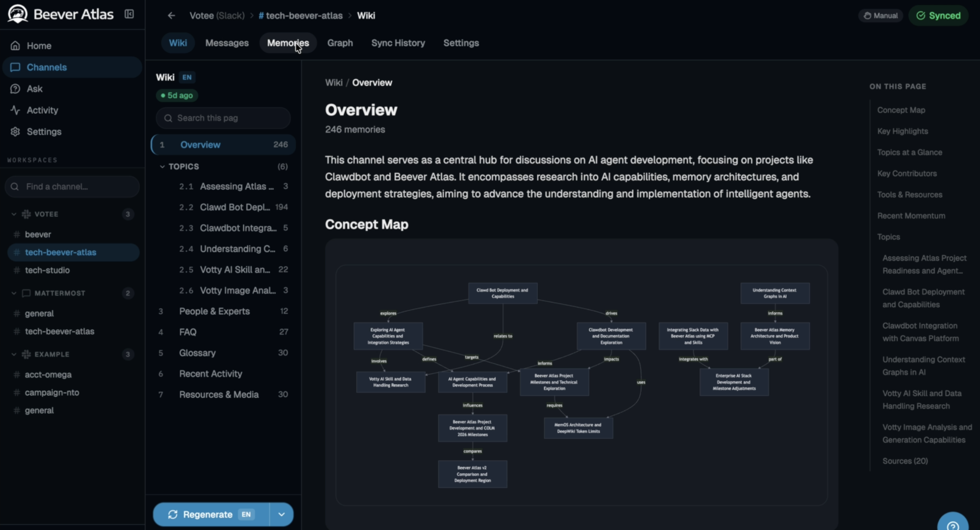Jump to Topics at a Glance
Viewport: 980px width, 530px height.
[x=910, y=153]
